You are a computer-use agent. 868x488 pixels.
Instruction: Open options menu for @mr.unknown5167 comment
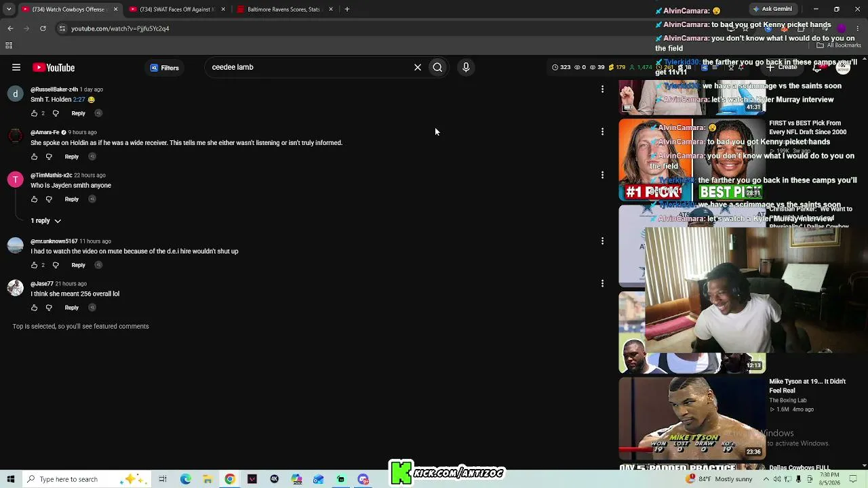[x=602, y=241]
